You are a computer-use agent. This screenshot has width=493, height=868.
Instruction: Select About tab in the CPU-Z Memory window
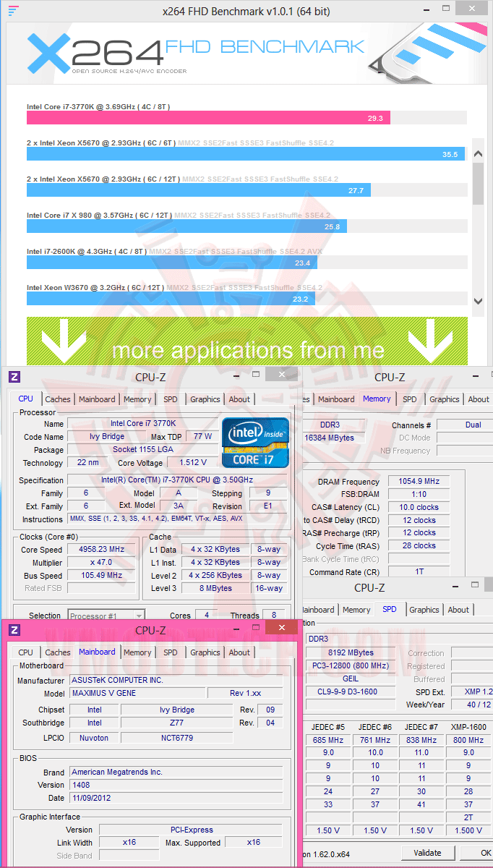pos(479,399)
